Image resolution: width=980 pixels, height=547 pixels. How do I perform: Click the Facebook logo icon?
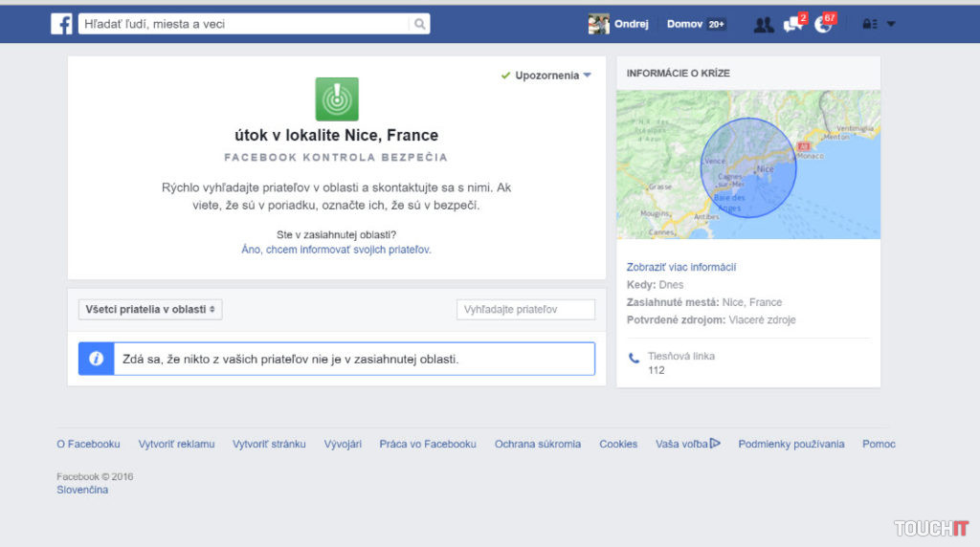pos(61,24)
